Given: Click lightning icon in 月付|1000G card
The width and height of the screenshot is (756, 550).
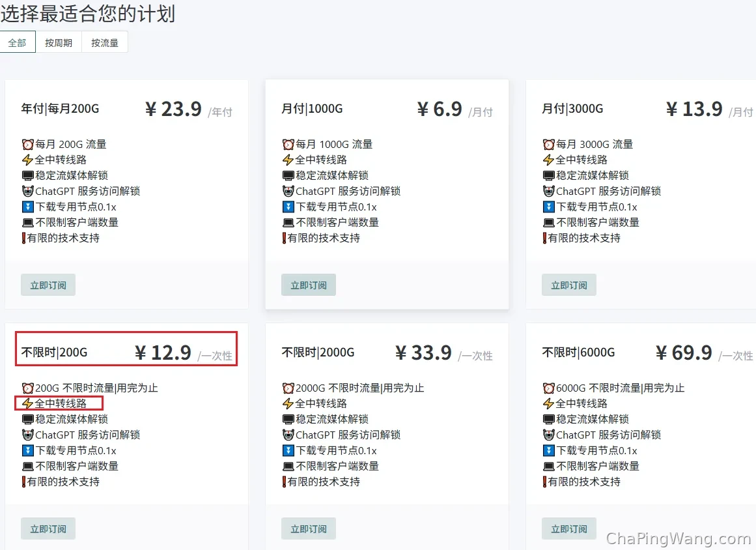Looking at the screenshot, I should pyautogui.click(x=288, y=160).
